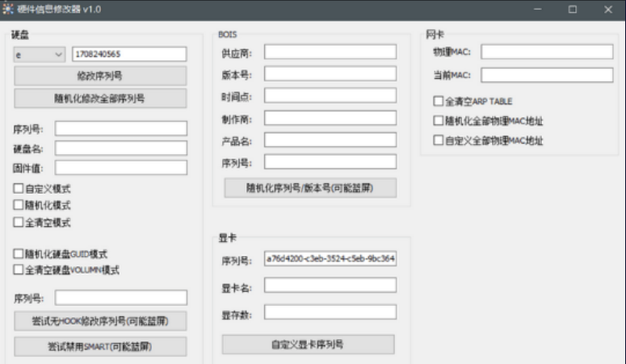Click the app icon in the title bar
Viewport: 626px width, 364px height.
click(9, 10)
